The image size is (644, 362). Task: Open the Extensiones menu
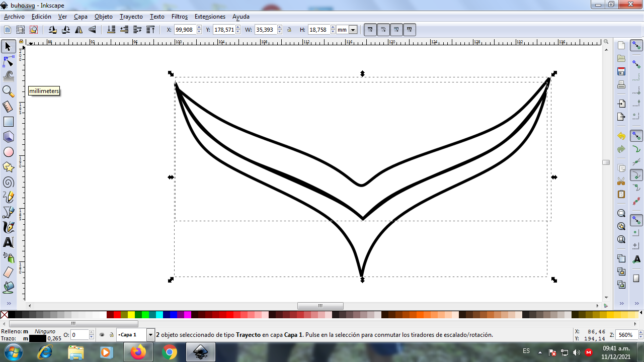click(210, 17)
